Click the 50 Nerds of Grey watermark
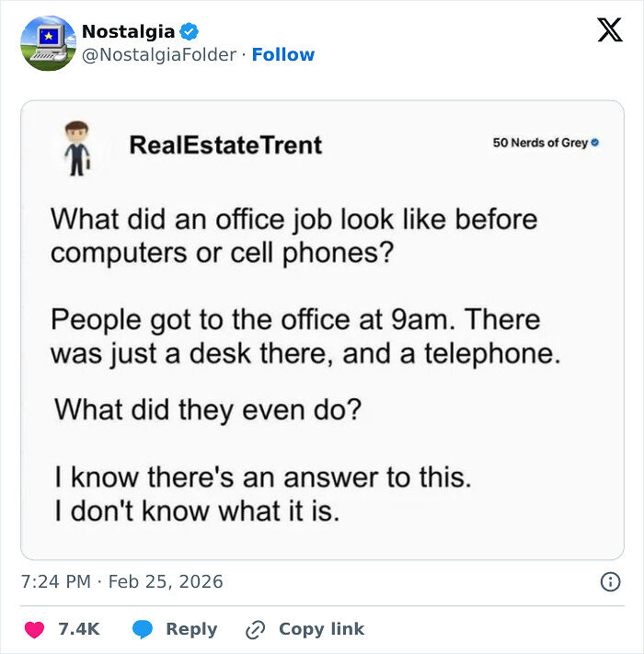 click(x=546, y=143)
